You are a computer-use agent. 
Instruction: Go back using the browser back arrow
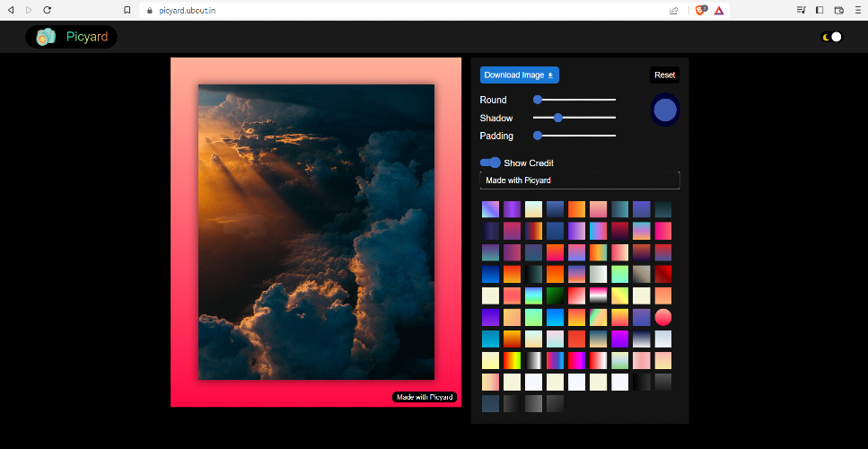tap(11, 10)
